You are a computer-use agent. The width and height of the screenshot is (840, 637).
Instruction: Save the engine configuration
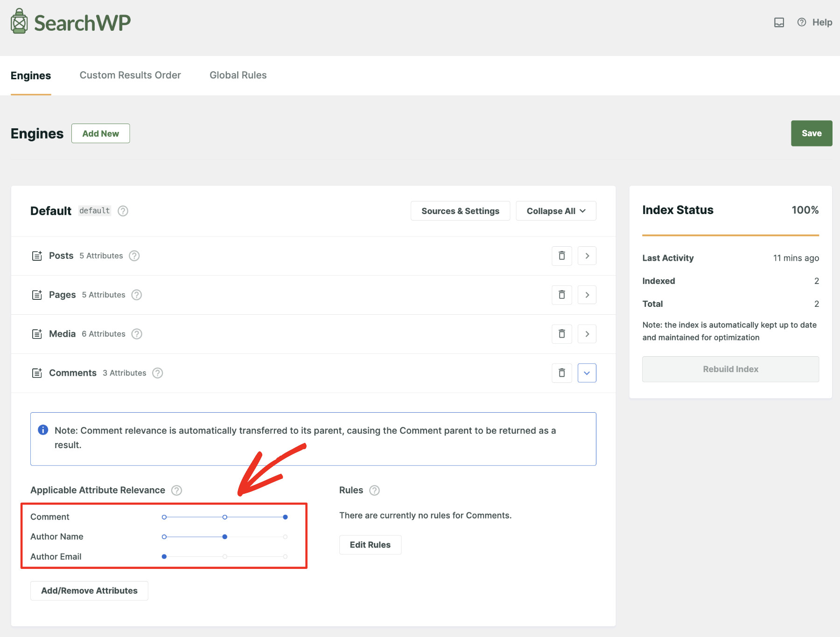811,133
